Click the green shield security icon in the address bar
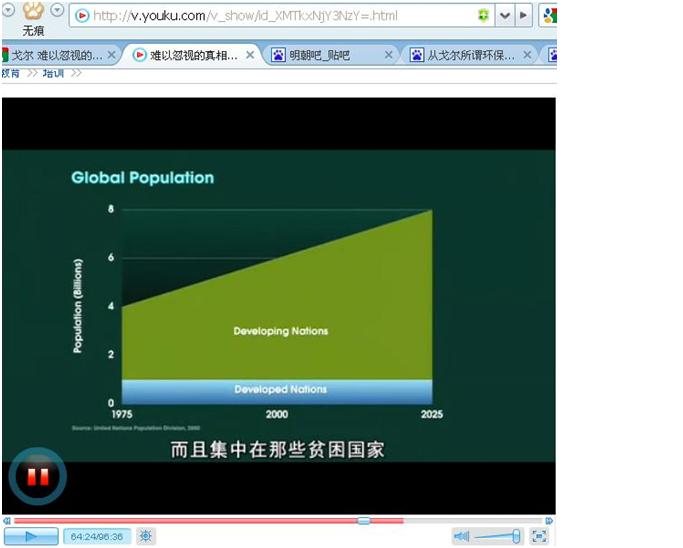 483,16
